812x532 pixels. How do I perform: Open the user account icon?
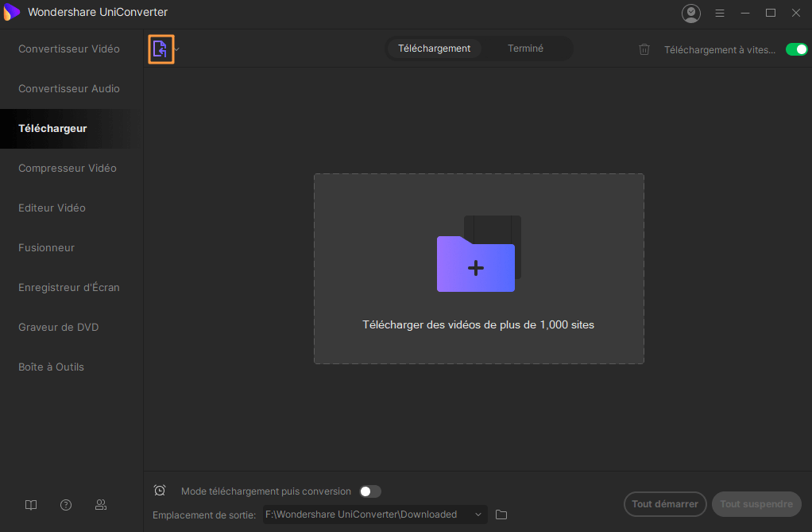(x=691, y=13)
